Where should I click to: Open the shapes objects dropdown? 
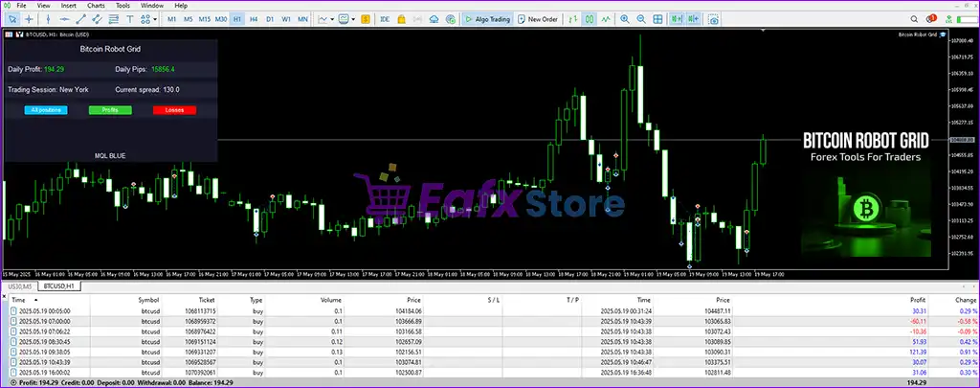(x=149, y=19)
